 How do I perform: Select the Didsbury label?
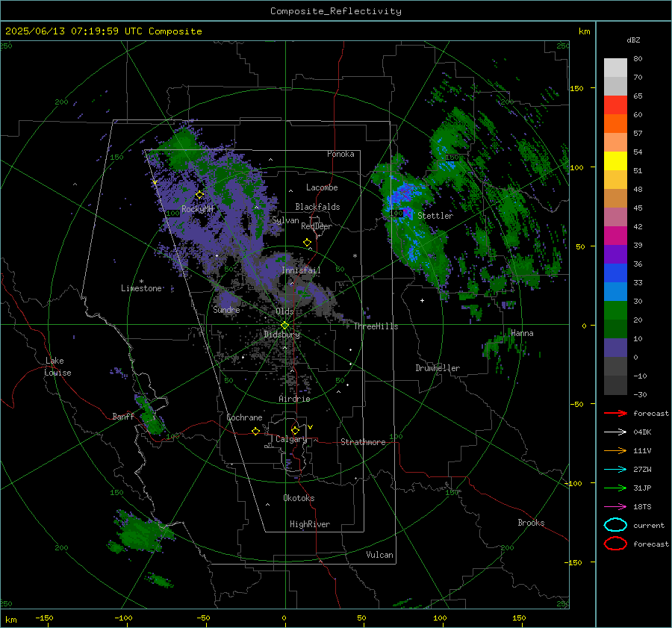click(x=281, y=335)
